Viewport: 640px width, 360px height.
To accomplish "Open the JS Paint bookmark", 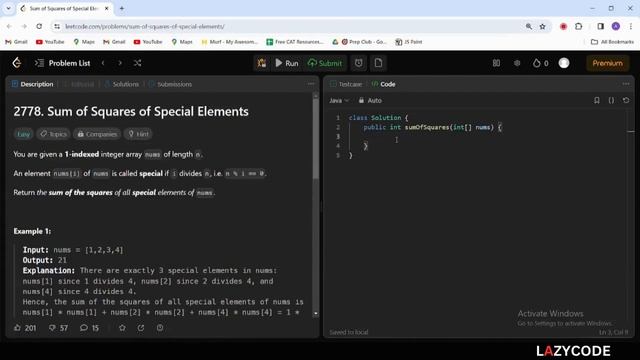I will point(409,42).
